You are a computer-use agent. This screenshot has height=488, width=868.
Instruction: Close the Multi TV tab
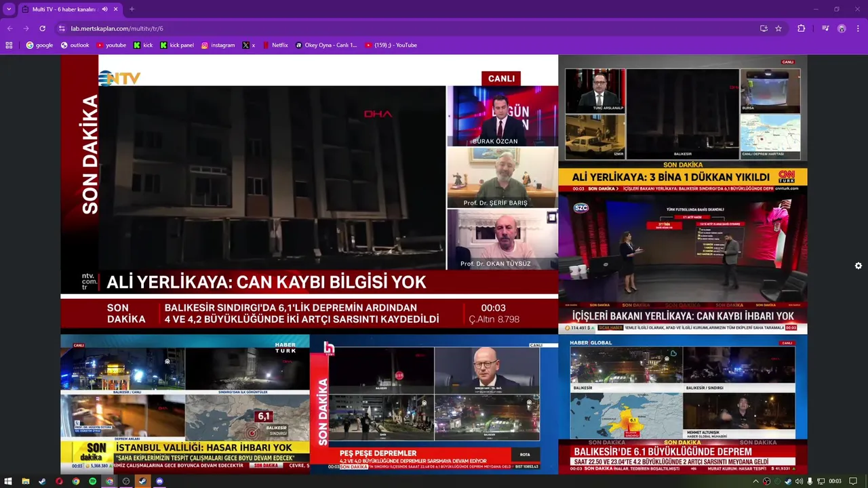coord(116,9)
